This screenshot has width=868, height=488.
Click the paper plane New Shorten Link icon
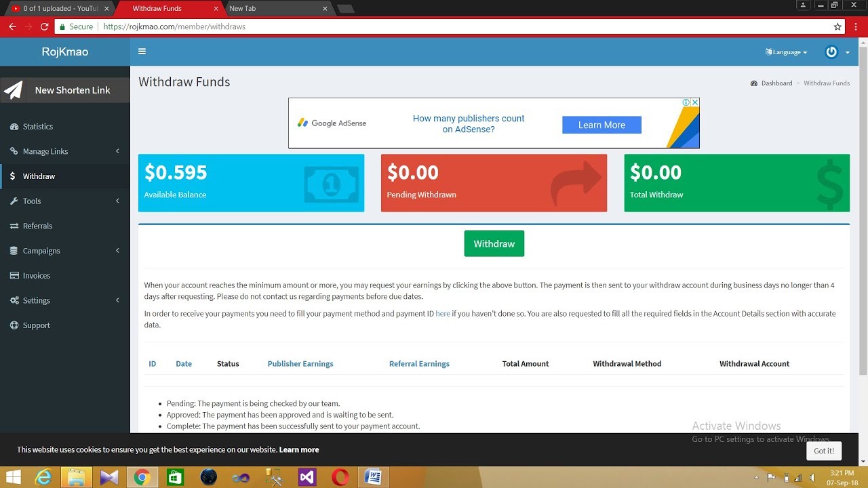point(14,90)
